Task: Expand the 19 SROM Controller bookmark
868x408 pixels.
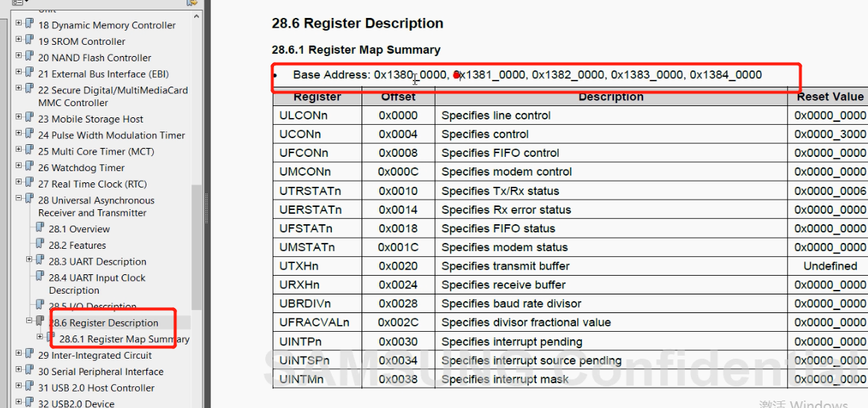Action: pos(19,40)
